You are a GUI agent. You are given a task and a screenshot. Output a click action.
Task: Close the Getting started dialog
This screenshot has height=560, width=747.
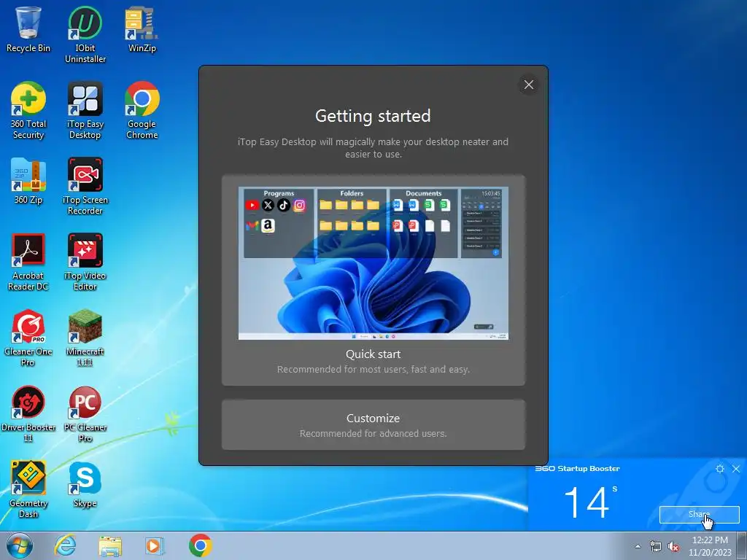(529, 85)
